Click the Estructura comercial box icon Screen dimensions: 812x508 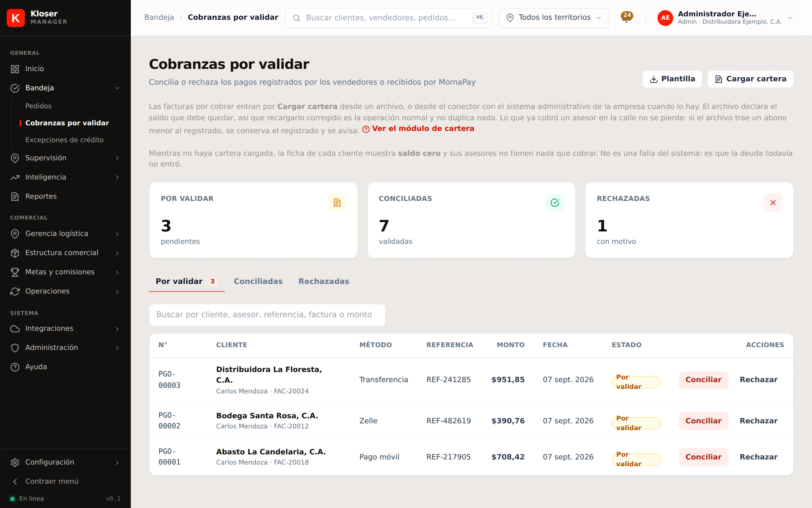click(x=15, y=253)
